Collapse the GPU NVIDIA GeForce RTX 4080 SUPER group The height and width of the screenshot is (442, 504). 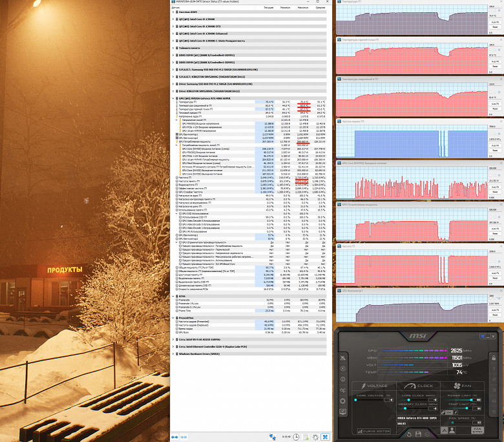point(173,98)
